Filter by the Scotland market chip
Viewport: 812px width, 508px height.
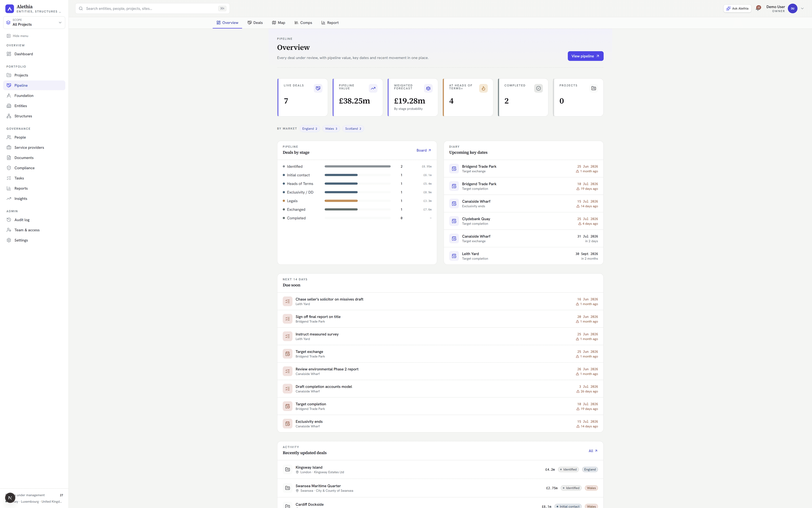pyautogui.click(x=353, y=129)
